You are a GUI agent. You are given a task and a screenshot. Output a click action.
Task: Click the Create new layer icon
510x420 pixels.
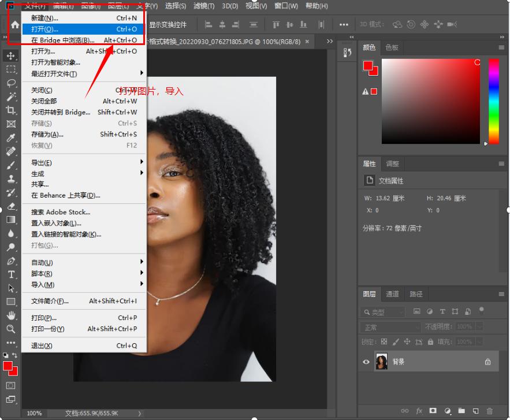[475, 411]
